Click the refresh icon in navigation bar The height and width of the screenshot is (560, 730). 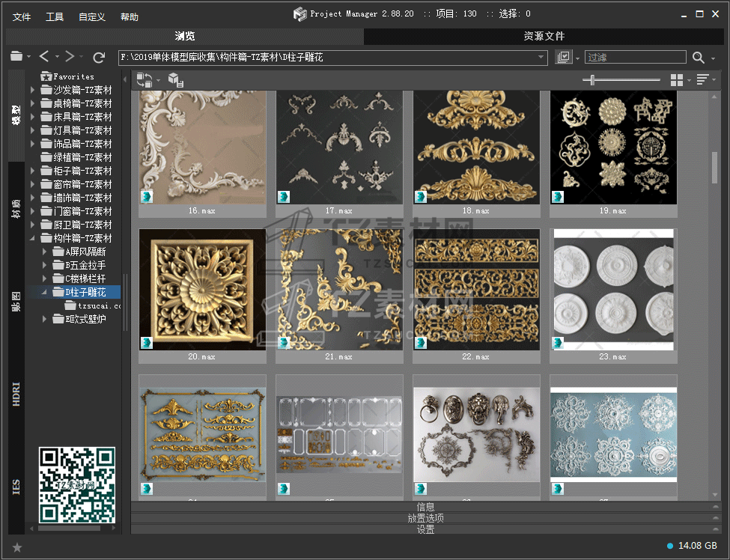click(99, 57)
